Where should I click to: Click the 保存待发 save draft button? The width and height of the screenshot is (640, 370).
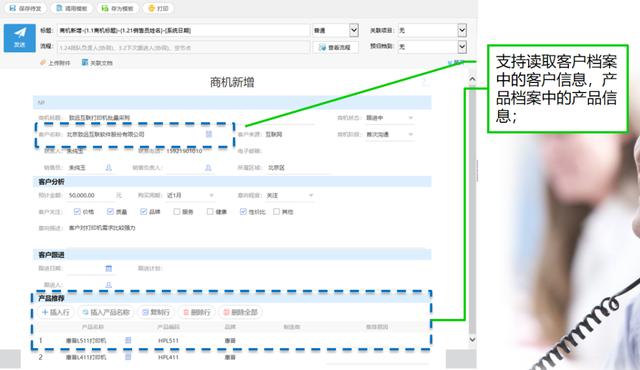tap(26, 8)
